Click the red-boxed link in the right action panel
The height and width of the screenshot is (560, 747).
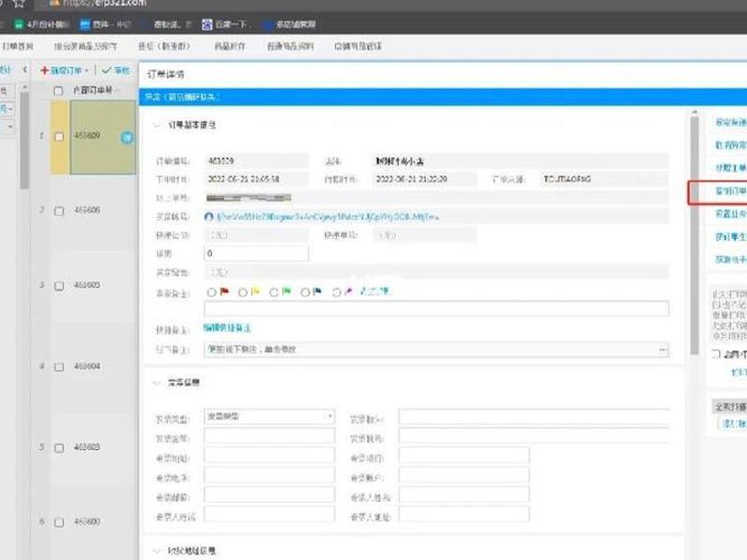pyautogui.click(x=730, y=191)
